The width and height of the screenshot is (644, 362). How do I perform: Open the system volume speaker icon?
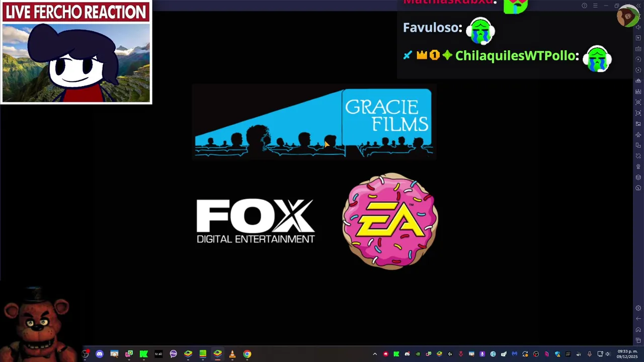tap(607, 354)
